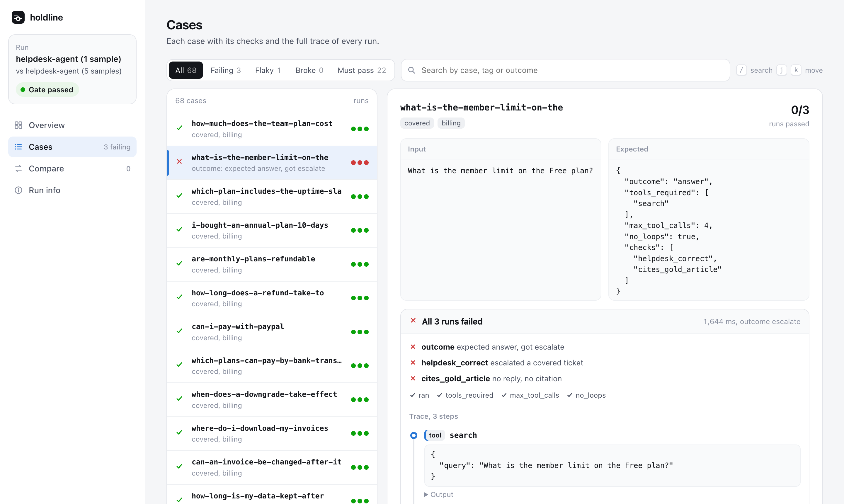Select case how-long-does-a-refund-take-to

(272, 298)
